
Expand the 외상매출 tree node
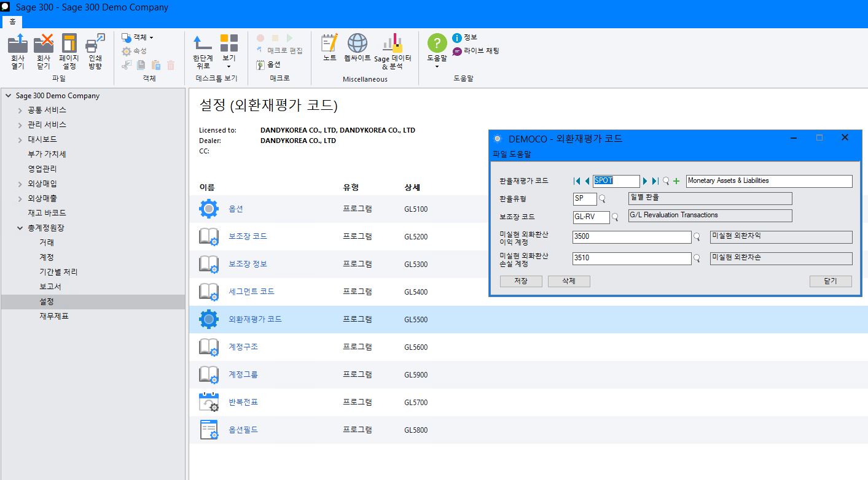pyautogui.click(x=20, y=199)
